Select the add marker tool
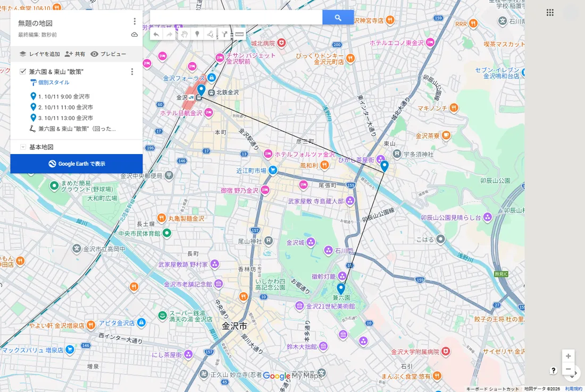Viewport: 585px width, 392px height. [197, 35]
